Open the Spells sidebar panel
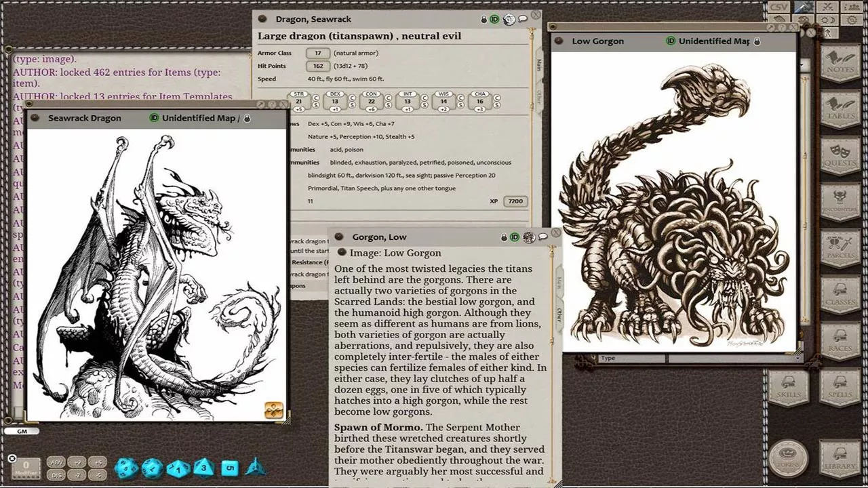The image size is (868, 488). [x=840, y=388]
